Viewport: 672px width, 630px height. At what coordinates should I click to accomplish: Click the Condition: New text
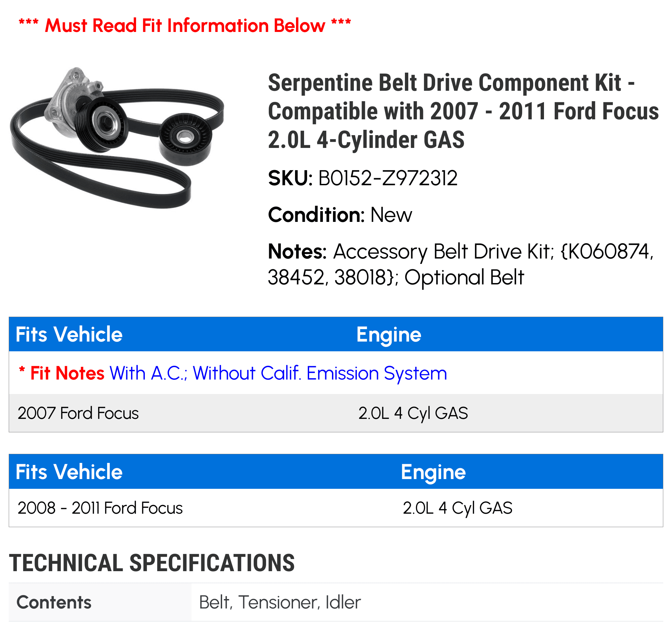click(x=340, y=215)
